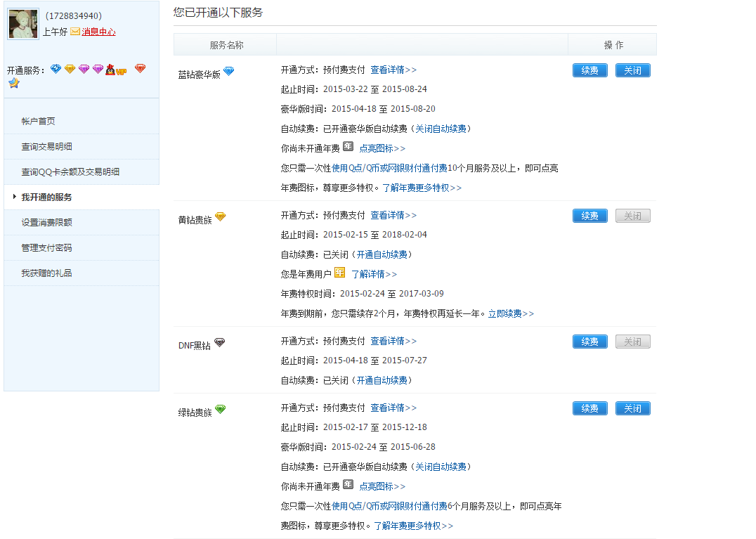
Task: Click the yellow diamond icon beside 开通服务
Action: point(70,69)
